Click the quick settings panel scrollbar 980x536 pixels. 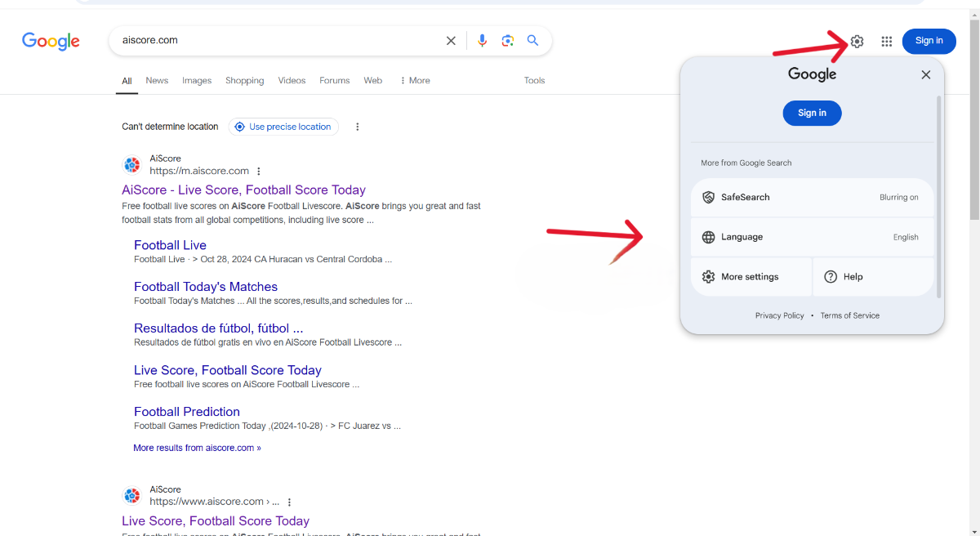[938, 196]
